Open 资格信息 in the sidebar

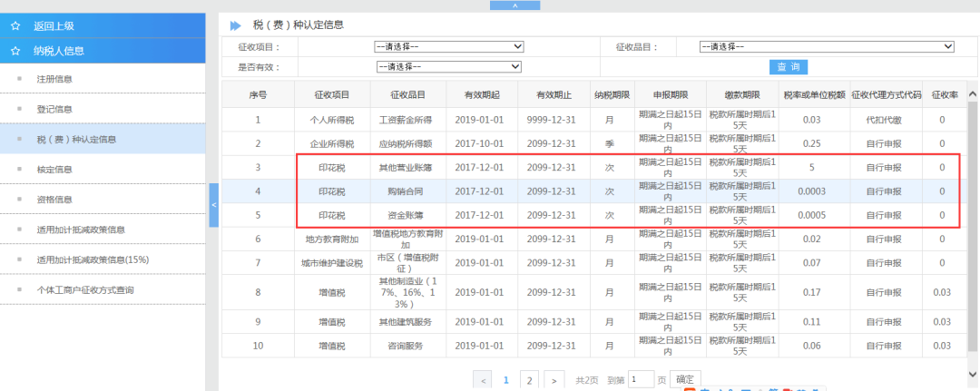(103, 200)
